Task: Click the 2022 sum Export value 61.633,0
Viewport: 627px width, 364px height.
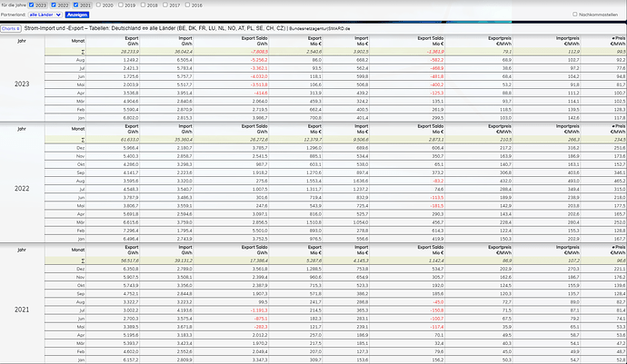Action: pyautogui.click(x=130, y=140)
